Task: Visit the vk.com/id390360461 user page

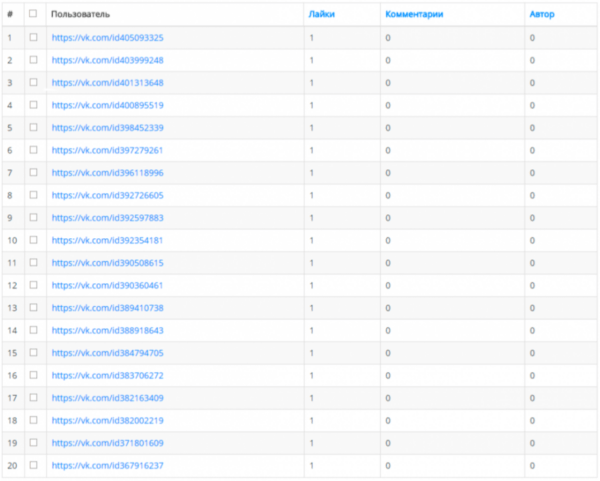Action: [108, 285]
